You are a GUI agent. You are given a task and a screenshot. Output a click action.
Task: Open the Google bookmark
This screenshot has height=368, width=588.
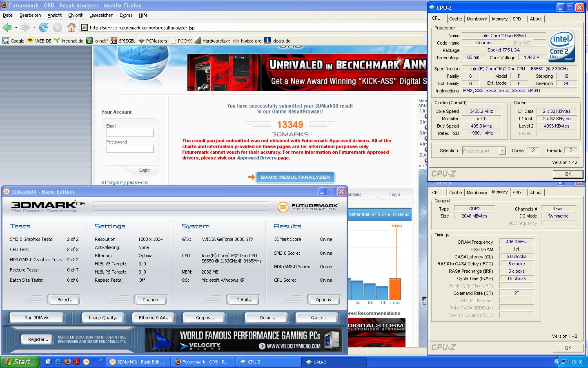pos(13,40)
